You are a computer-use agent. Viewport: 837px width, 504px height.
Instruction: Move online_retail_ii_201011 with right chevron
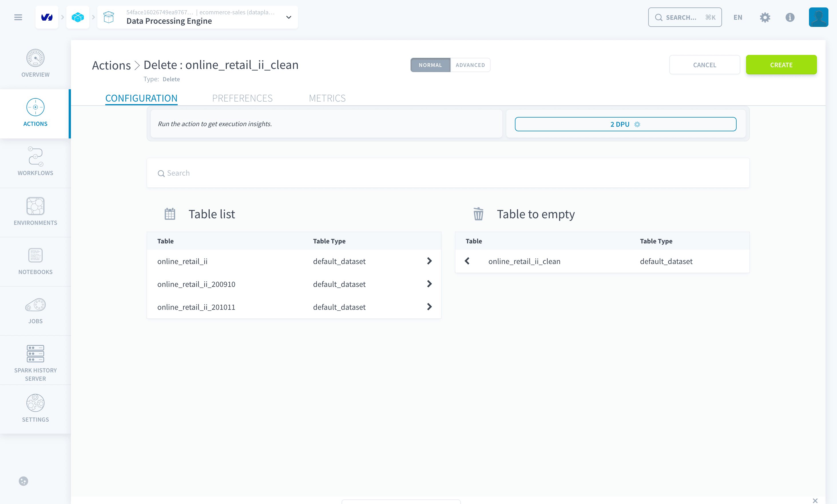[429, 307]
